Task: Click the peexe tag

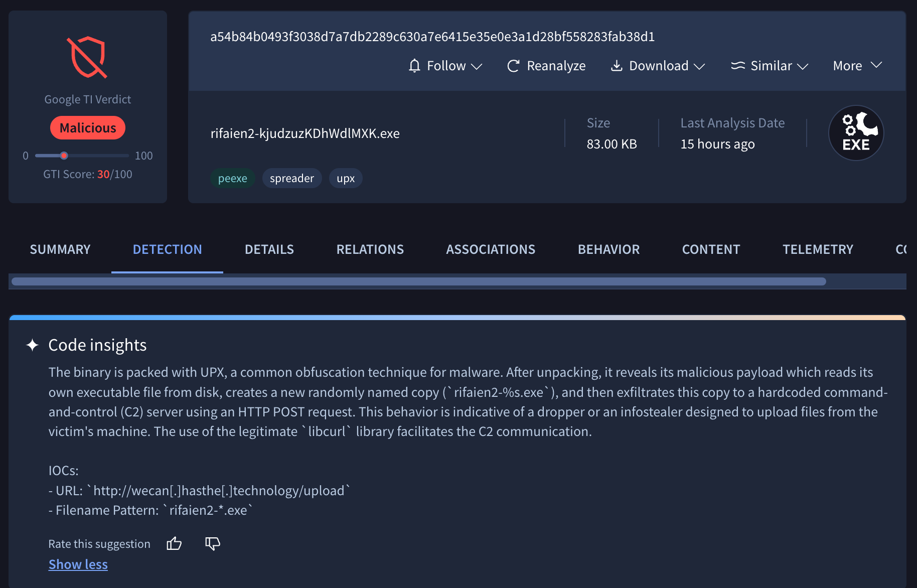Action: click(232, 178)
